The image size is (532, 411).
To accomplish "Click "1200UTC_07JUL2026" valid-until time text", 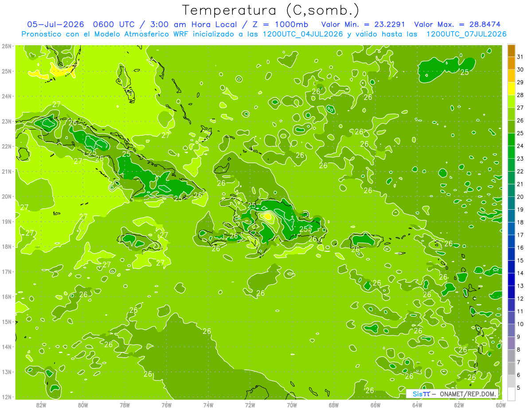I will click(x=466, y=34).
